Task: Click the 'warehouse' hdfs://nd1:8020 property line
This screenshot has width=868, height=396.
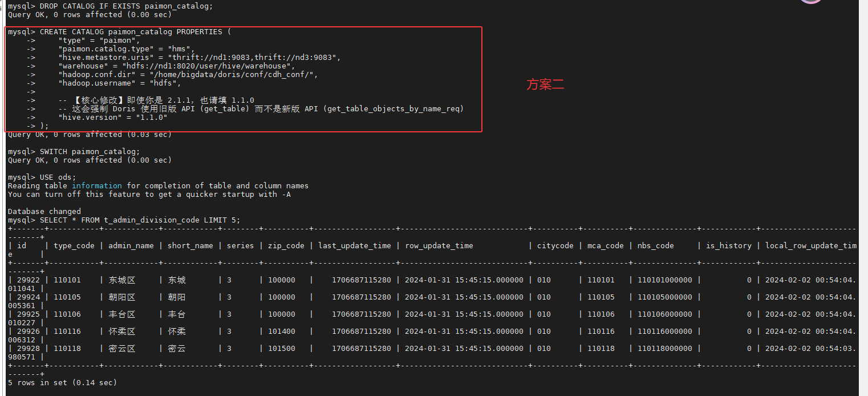Action: pyautogui.click(x=177, y=66)
